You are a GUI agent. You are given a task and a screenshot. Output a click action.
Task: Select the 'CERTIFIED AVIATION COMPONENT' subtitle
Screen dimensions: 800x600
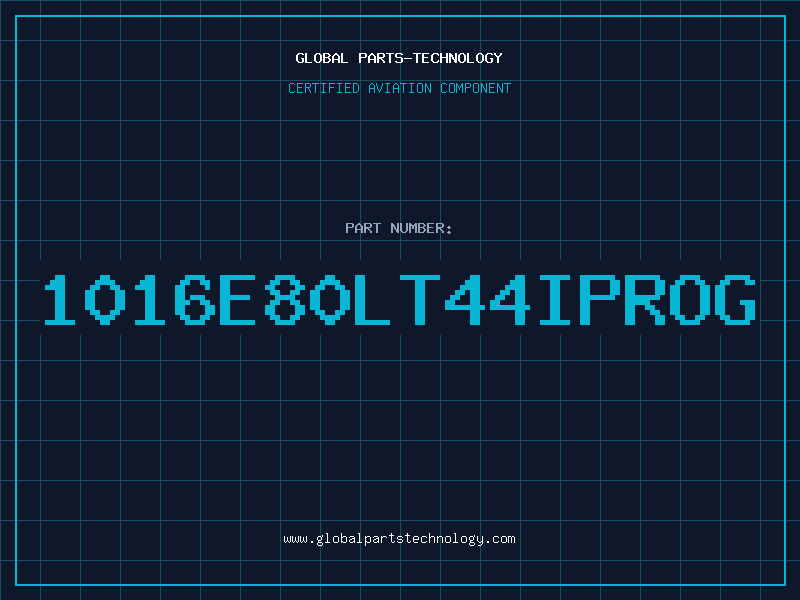point(399,88)
